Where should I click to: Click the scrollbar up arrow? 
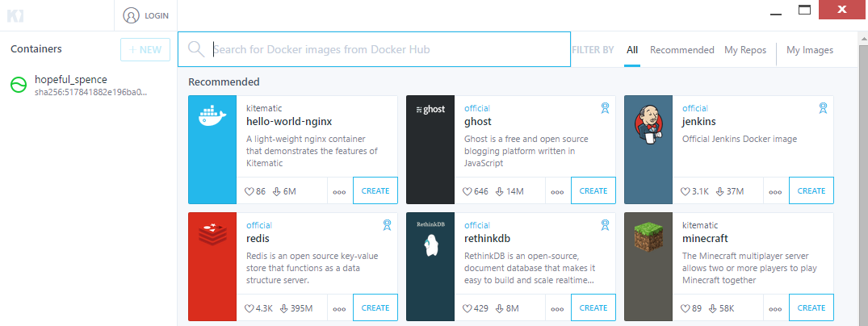(x=862, y=37)
